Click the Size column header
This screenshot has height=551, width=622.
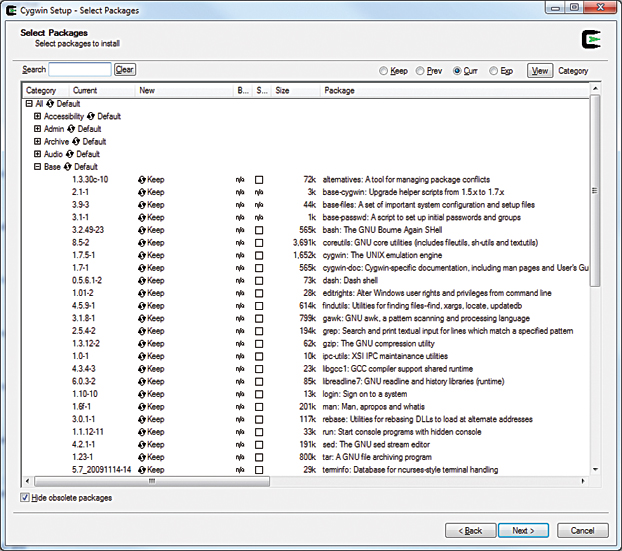296,90
